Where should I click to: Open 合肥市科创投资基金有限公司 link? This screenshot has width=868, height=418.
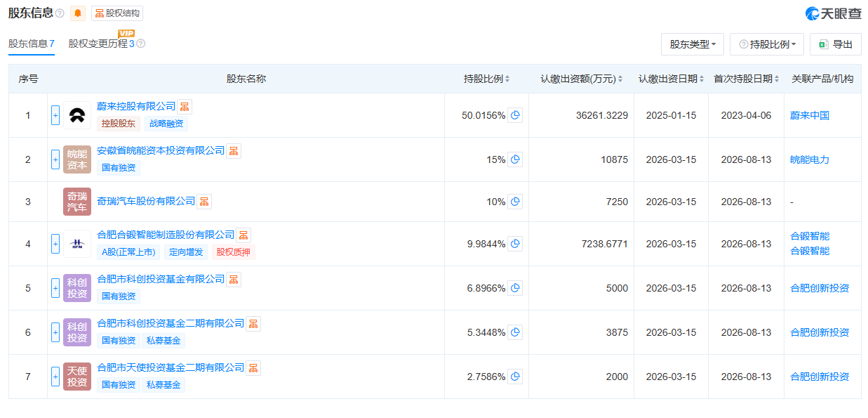pos(161,279)
